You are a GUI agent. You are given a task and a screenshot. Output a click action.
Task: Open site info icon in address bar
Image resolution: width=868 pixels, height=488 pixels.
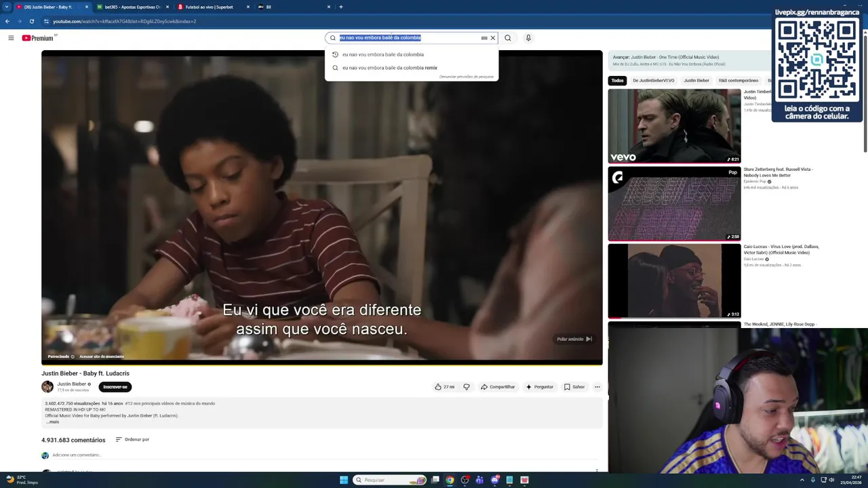point(46,21)
